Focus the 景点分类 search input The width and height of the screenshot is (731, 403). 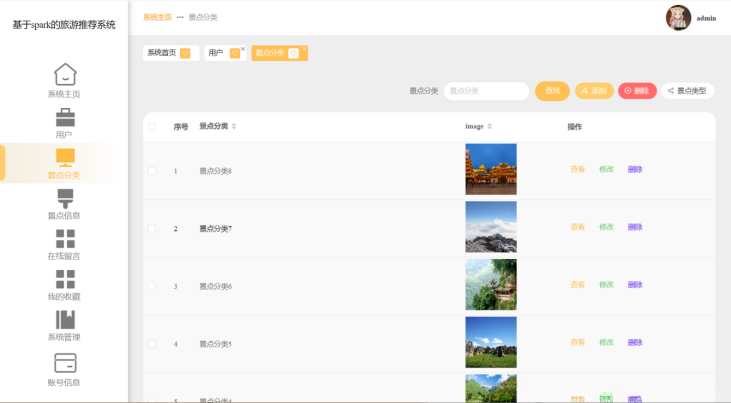coord(486,91)
